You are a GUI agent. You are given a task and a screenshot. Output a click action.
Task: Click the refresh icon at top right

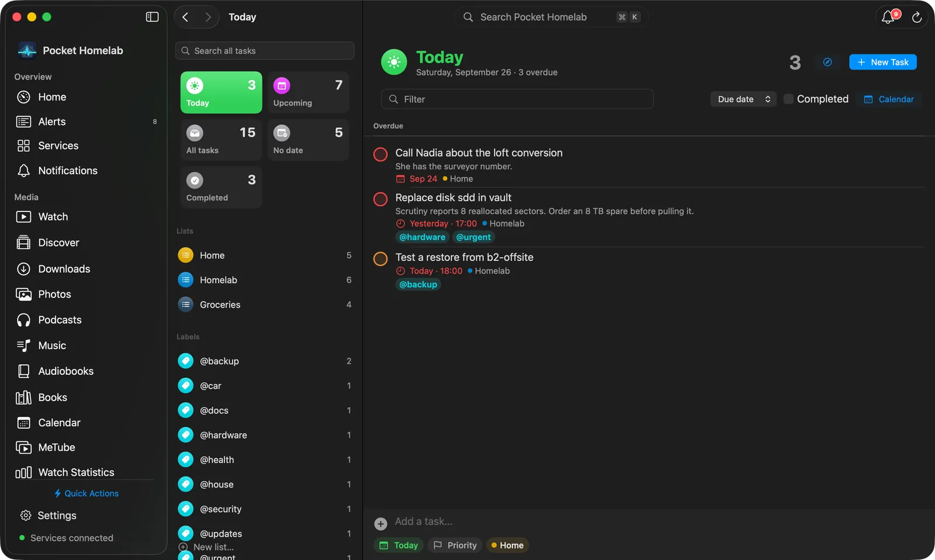(x=917, y=17)
